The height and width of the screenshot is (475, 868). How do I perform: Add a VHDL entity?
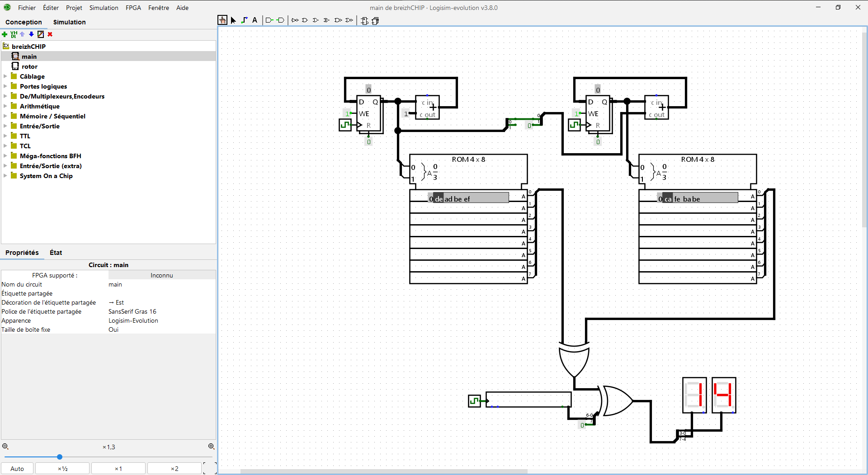coord(14,34)
